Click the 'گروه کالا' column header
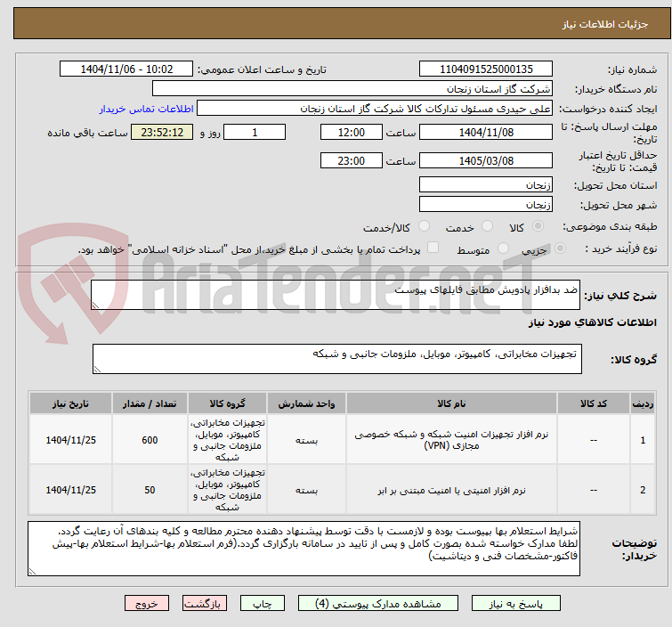 (227, 403)
